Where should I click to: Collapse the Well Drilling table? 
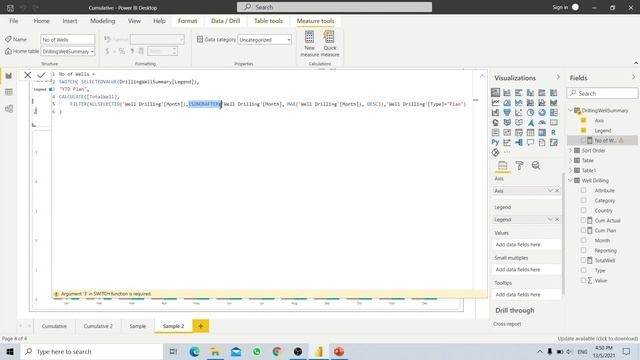coord(571,180)
